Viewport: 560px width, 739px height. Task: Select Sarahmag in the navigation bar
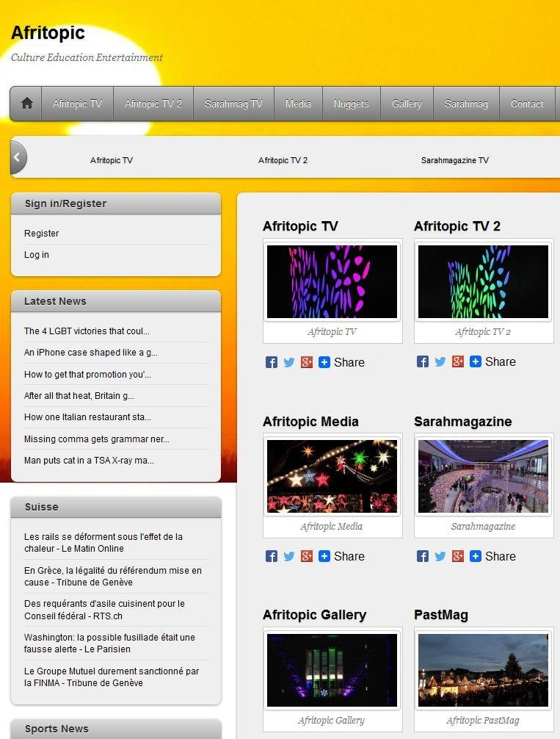[x=466, y=104]
